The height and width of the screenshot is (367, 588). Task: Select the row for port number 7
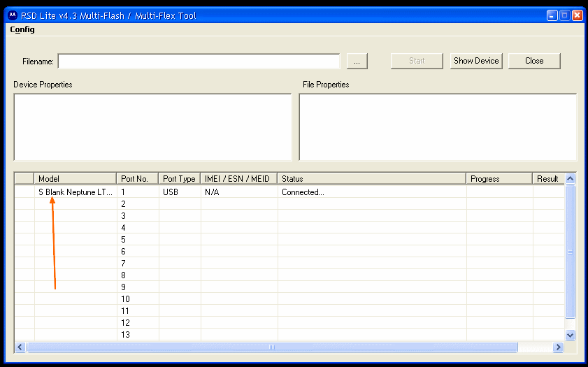point(289,263)
